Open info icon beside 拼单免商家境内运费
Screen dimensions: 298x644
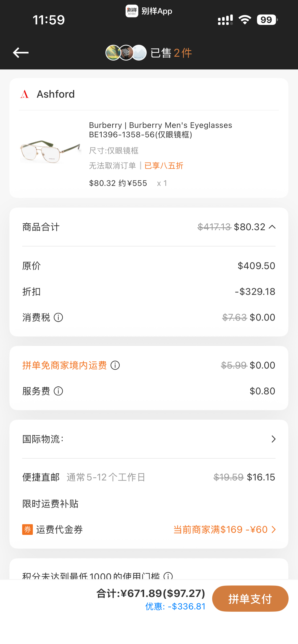coord(115,365)
